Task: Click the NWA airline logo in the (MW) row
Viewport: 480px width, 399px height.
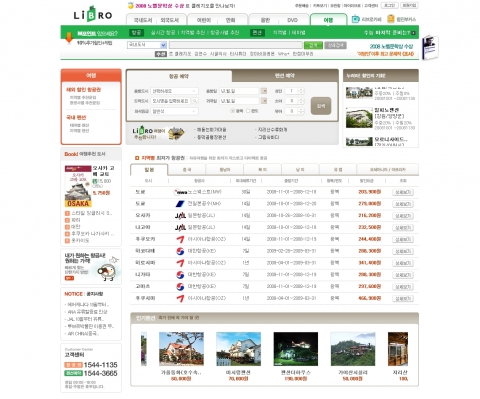Action: coord(180,192)
